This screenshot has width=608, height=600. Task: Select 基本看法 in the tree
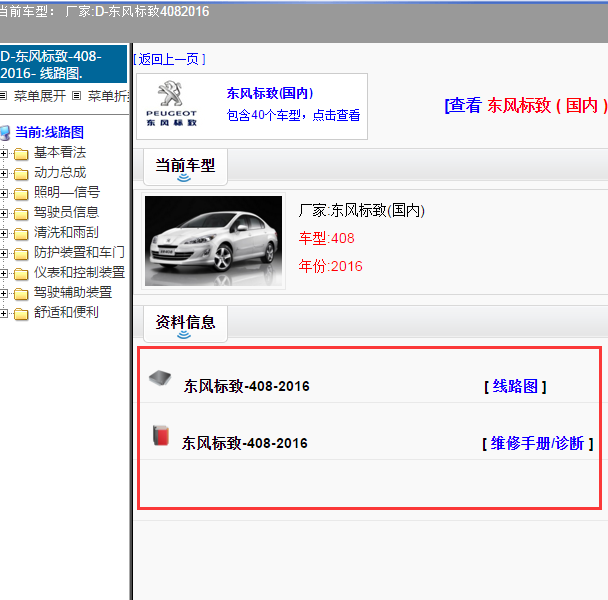click(x=60, y=152)
